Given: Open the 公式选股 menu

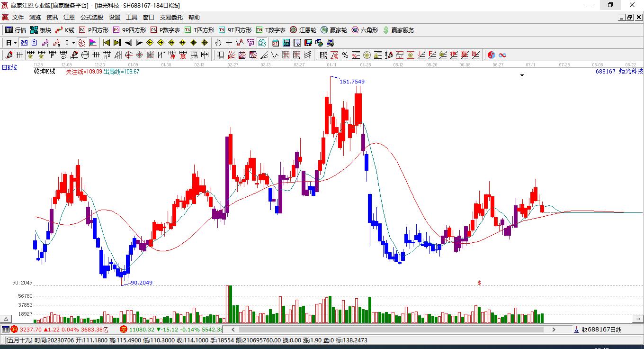Looking at the screenshot, I should (x=92, y=17).
